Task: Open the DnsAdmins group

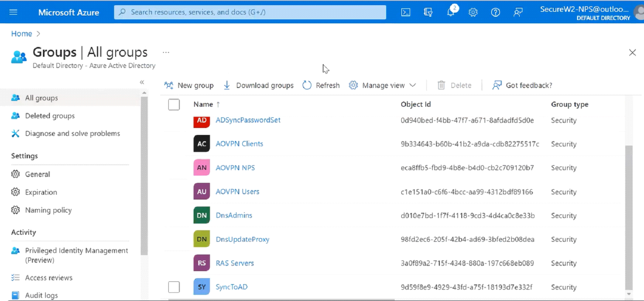Action: (x=234, y=215)
